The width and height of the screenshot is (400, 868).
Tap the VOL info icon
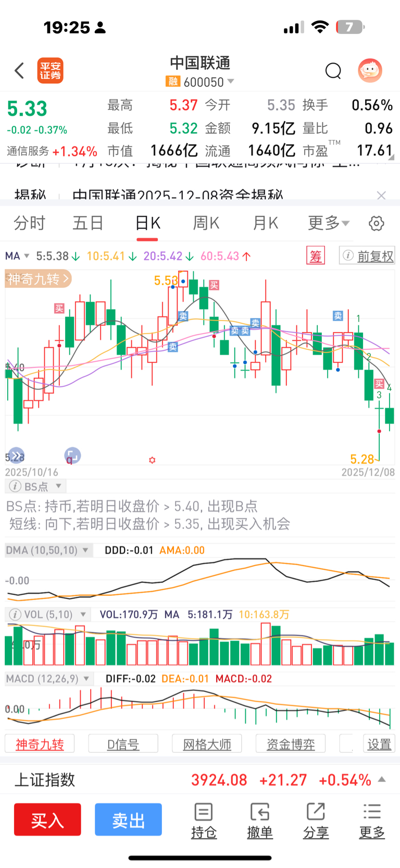(x=16, y=614)
